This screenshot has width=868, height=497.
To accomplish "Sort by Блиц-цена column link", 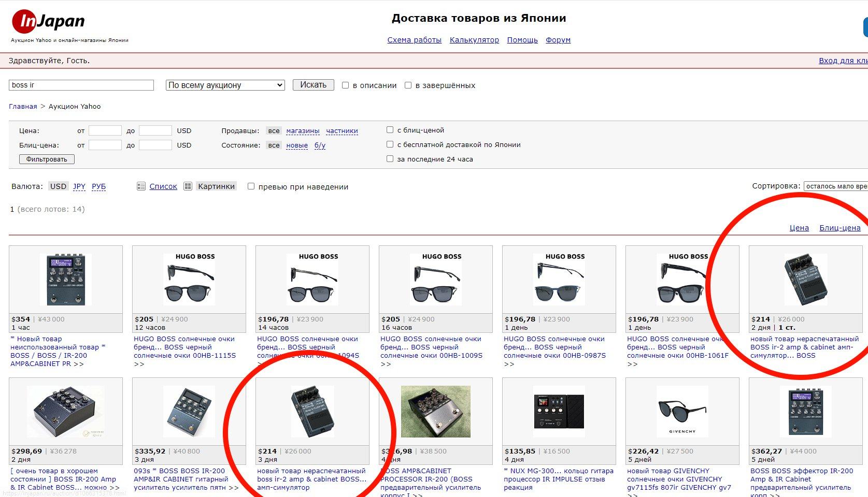I will point(840,228).
